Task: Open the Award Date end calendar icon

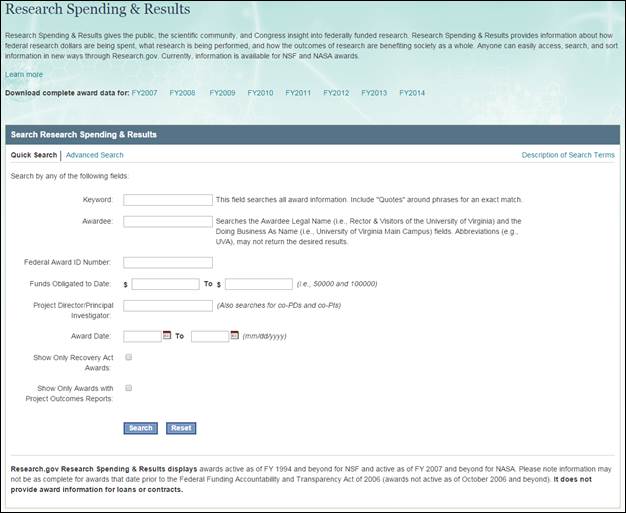Action: (235, 336)
